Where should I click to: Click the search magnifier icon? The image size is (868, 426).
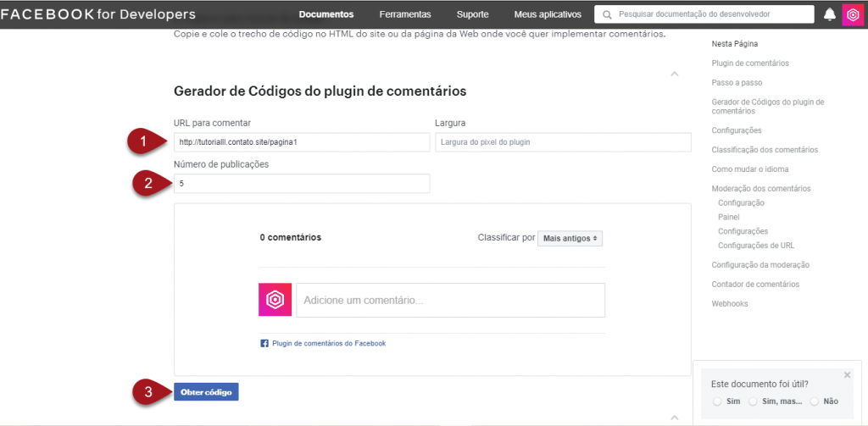click(x=607, y=14)
